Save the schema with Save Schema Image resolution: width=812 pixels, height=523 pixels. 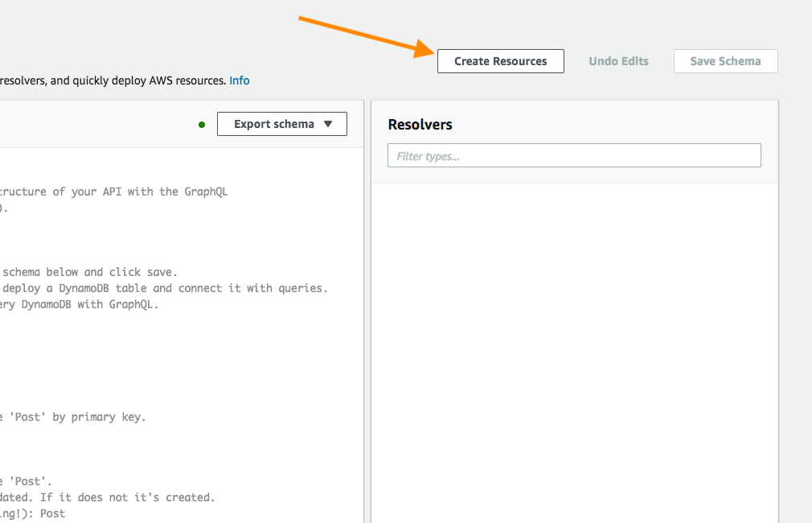coord(725,61)
